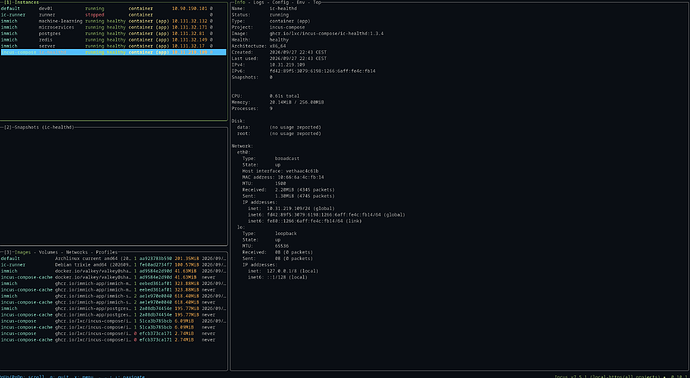Select the Images tab
Screen dimensions: 690x378
pos(22,252)
